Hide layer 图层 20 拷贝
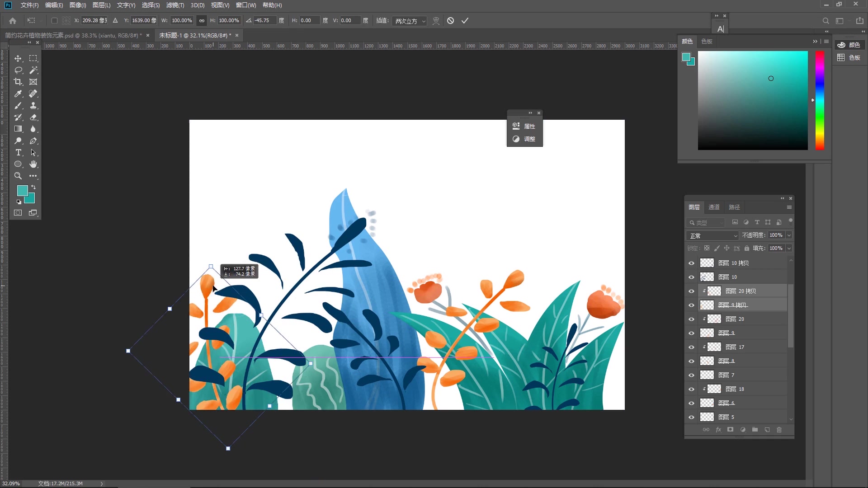 (x=691, y=291)
